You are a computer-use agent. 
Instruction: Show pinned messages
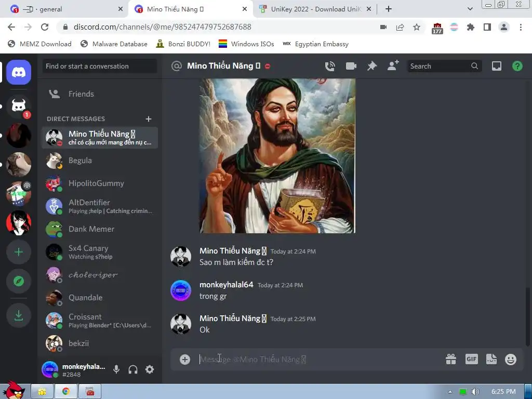[372, 66]
